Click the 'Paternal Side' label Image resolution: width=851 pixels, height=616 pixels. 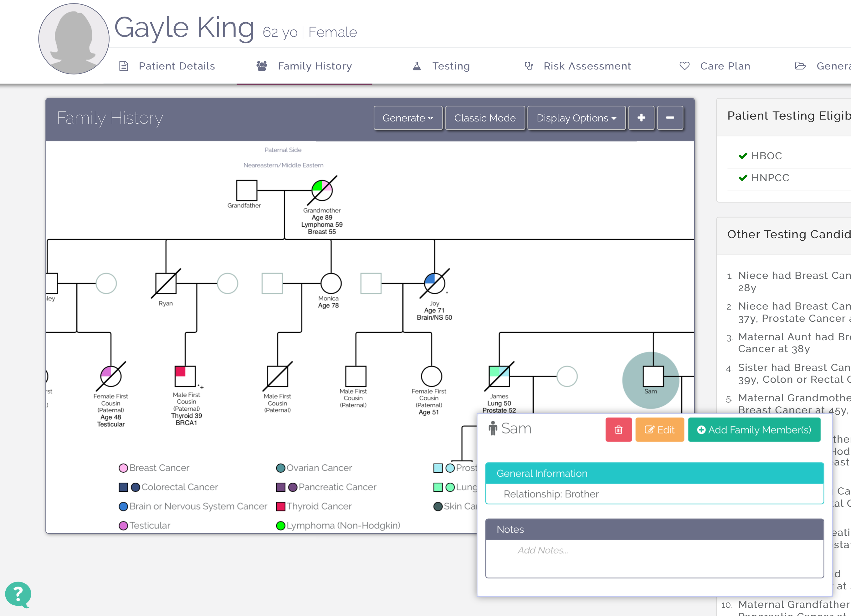283,150
